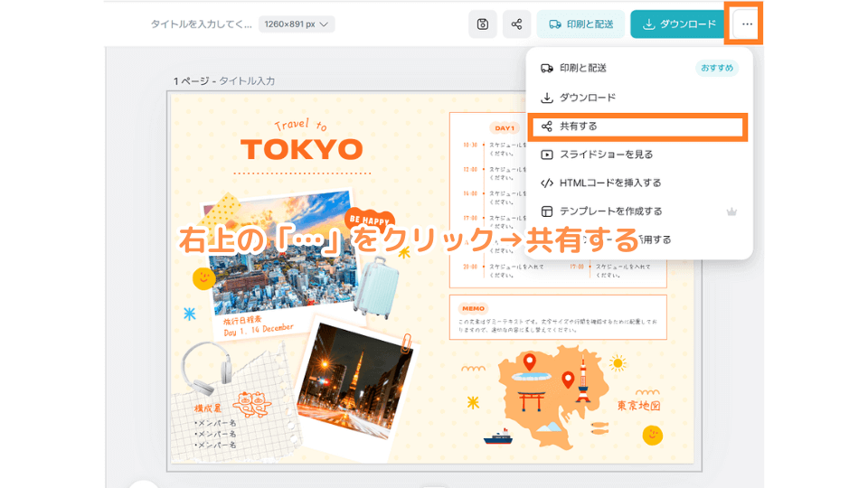Image resolution: width=868 pixels, height=488 pixels.
Task: Select 印刷と配送 menu entry
Action: tap(583, 69)
